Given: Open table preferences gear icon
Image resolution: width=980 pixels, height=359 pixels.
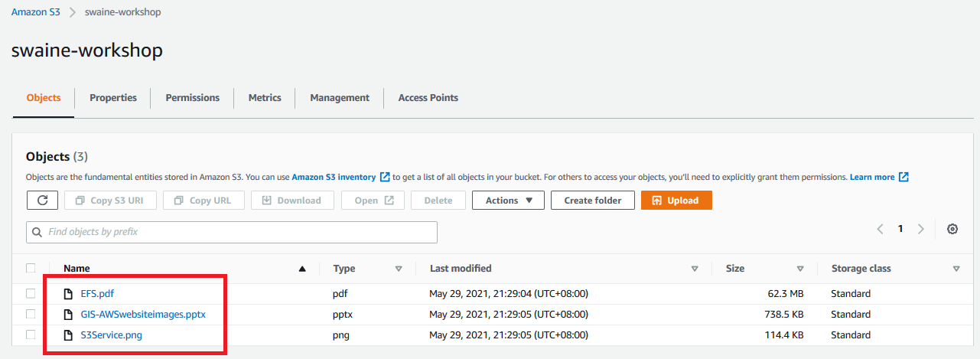Looking at the screenshot, I should click(x=952, y=229).
